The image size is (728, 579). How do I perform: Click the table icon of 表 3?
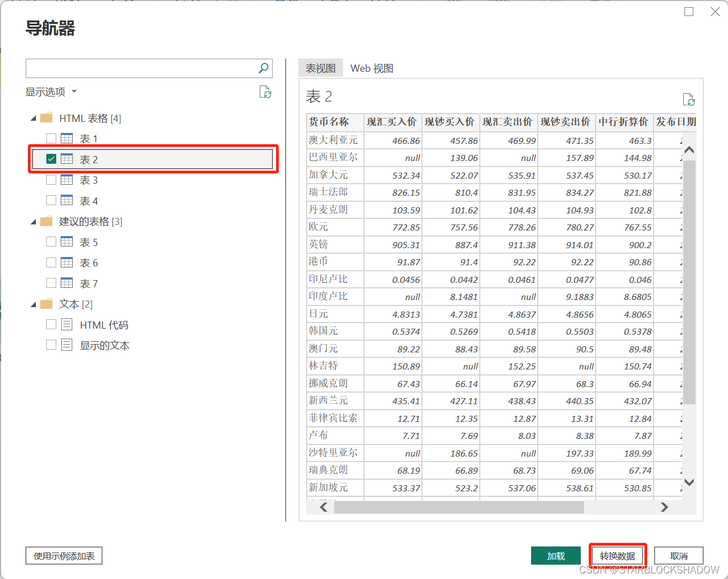pyautogui.click(x=67, y=180)
